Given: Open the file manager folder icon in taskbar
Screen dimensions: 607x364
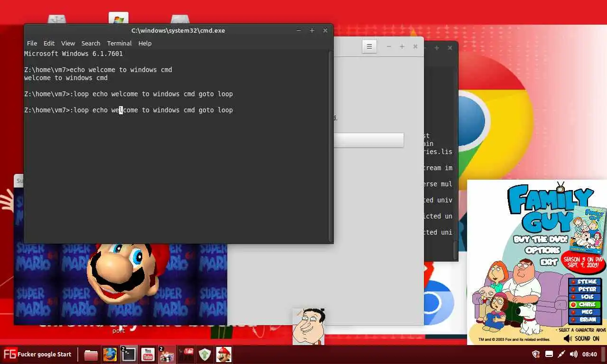Looking at the screenshot, I should tap(91, 355).
